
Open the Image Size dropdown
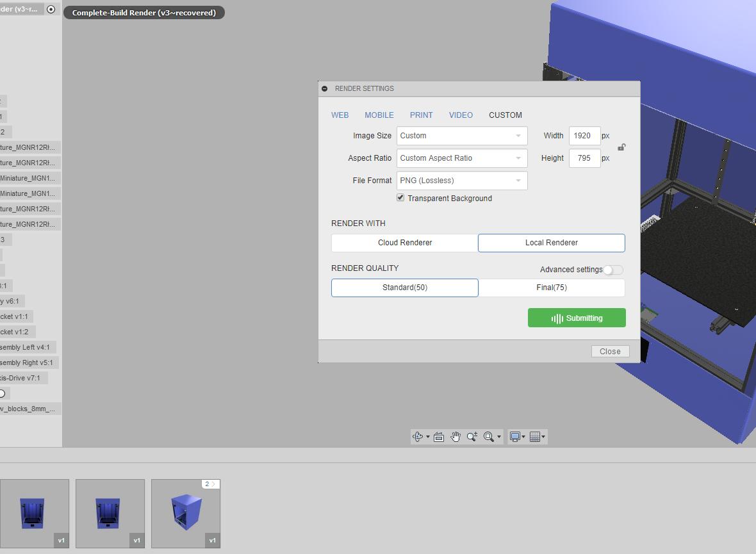tap(461, 136)
